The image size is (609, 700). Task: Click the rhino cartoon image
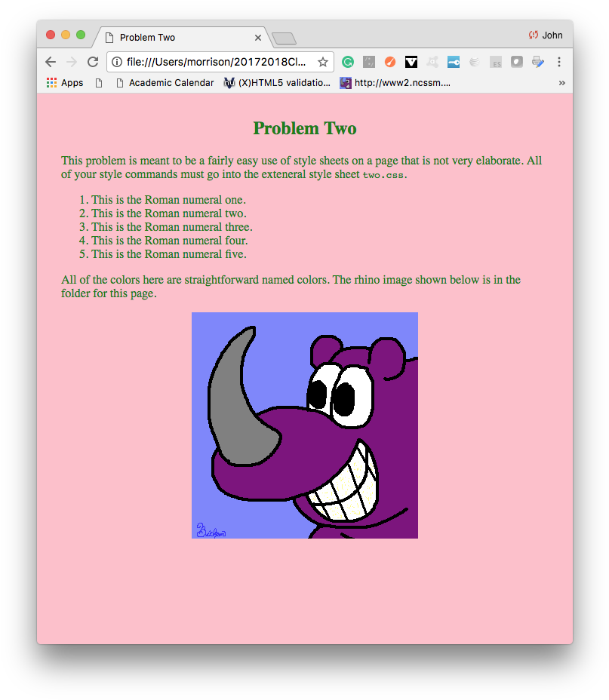(x=305, y=425)
